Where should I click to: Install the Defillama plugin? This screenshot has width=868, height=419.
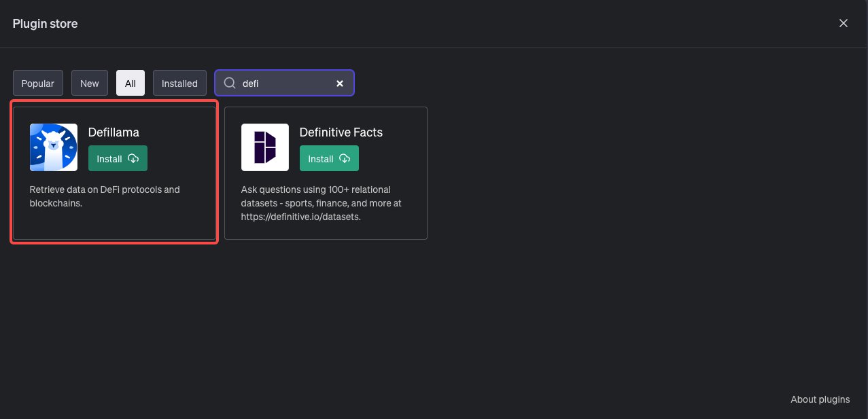point(118,159)
